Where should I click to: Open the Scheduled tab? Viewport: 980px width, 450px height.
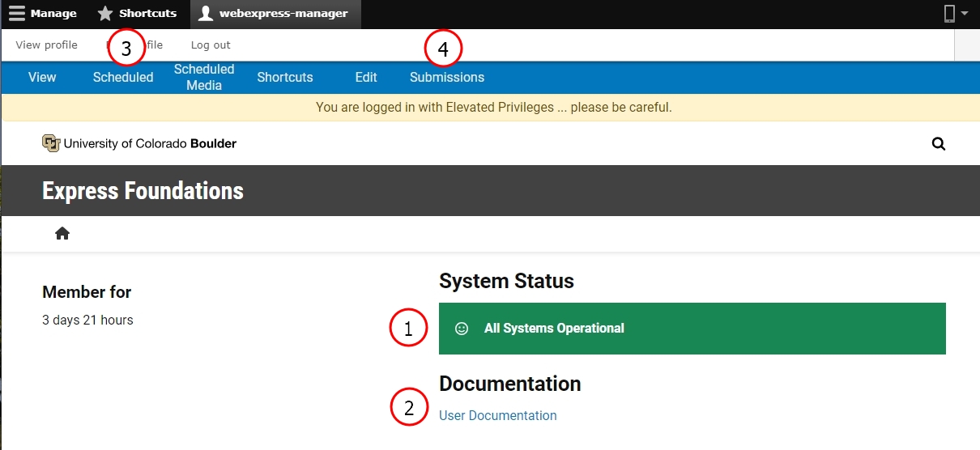coord(123,78)
